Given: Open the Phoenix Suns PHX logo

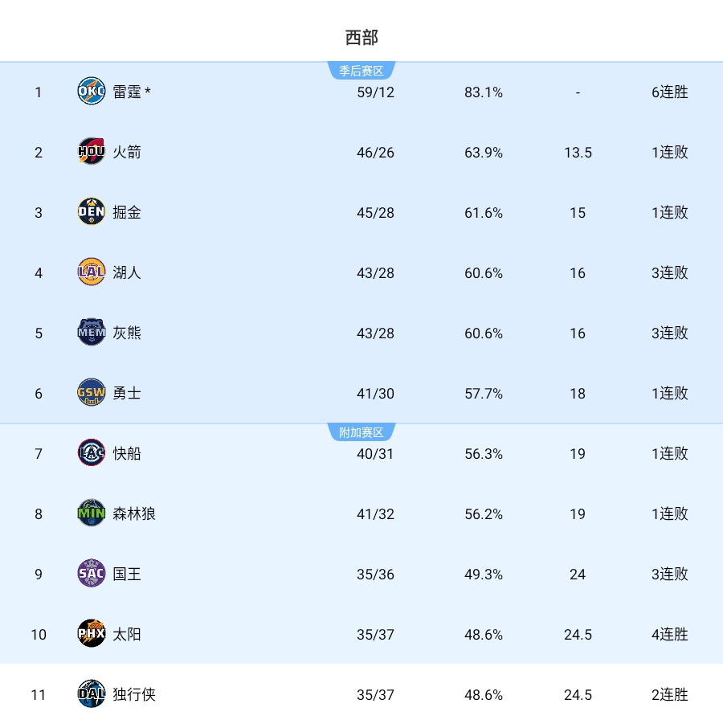Looking at the screenshot, I should coord(92,634).
